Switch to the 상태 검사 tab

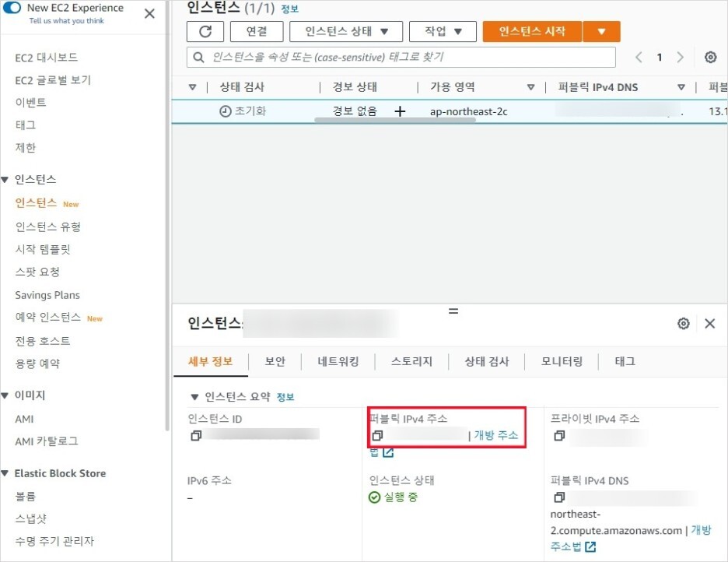487,361
